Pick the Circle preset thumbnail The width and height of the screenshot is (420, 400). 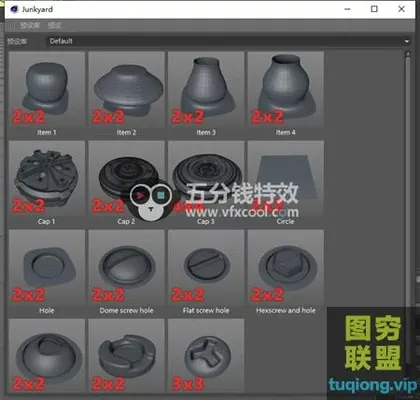coord(286,178)
